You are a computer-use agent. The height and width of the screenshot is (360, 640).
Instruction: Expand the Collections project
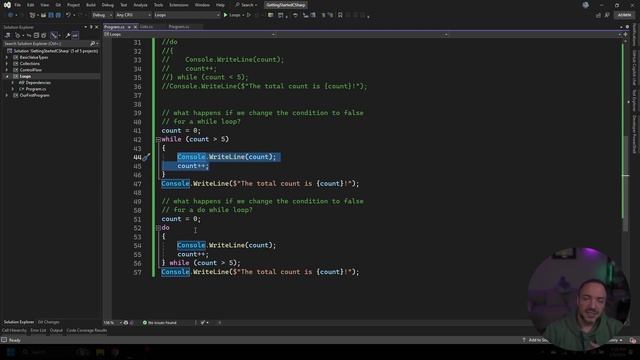tap(7, 64)
